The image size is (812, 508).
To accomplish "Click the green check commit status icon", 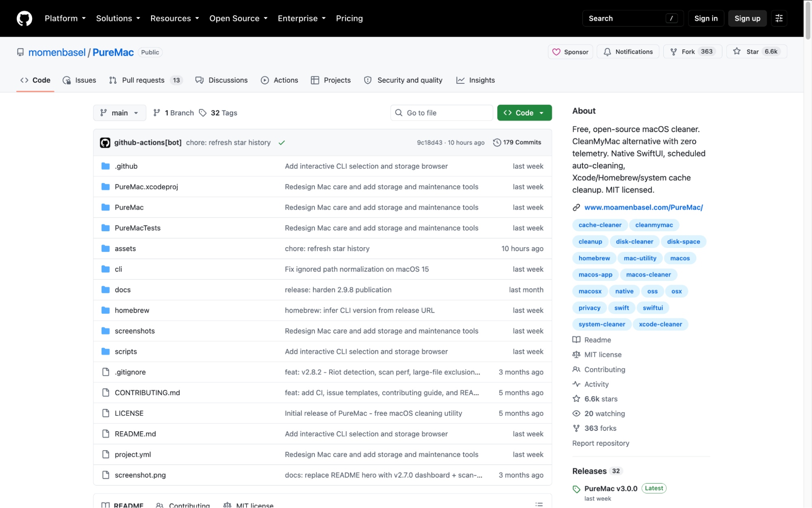I will [281, 143].
